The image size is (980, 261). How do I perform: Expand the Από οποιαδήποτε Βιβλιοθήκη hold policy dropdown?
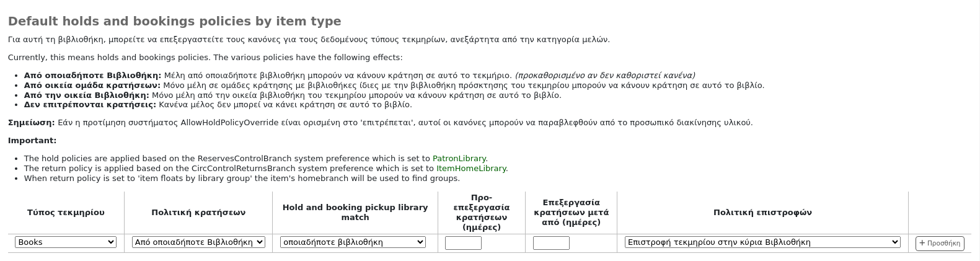coord(198,242)
